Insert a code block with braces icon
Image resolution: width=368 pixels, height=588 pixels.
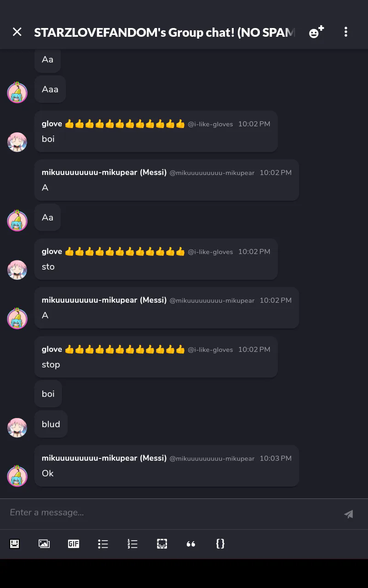[220, 544]
